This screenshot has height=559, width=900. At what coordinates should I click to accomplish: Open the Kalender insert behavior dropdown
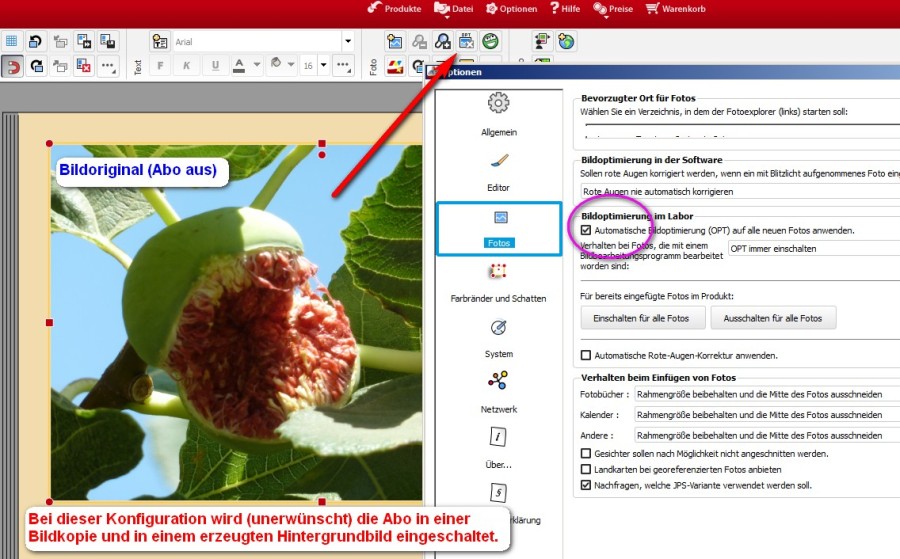pyautogui.click(x=767, y=414)
